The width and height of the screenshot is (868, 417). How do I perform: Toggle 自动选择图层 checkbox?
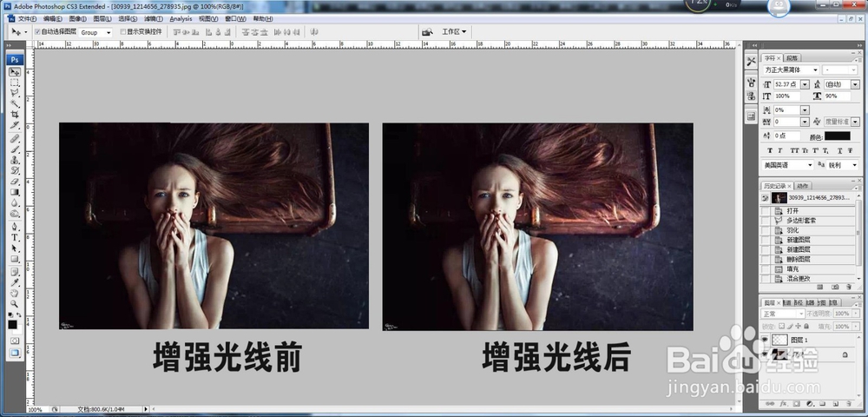(x=37, y=32)
